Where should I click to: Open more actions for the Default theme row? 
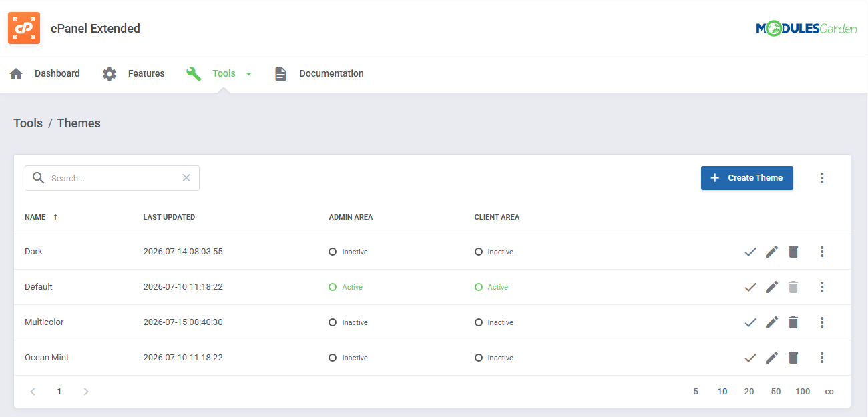coord(822,287)
